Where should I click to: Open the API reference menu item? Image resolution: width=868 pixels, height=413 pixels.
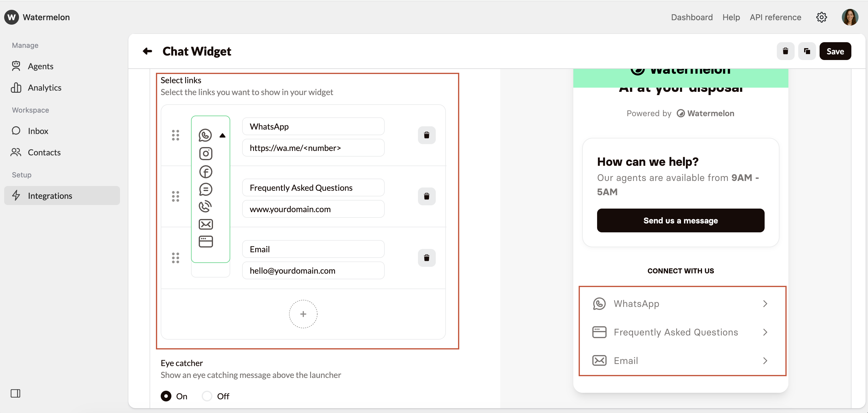coord(775,17)
